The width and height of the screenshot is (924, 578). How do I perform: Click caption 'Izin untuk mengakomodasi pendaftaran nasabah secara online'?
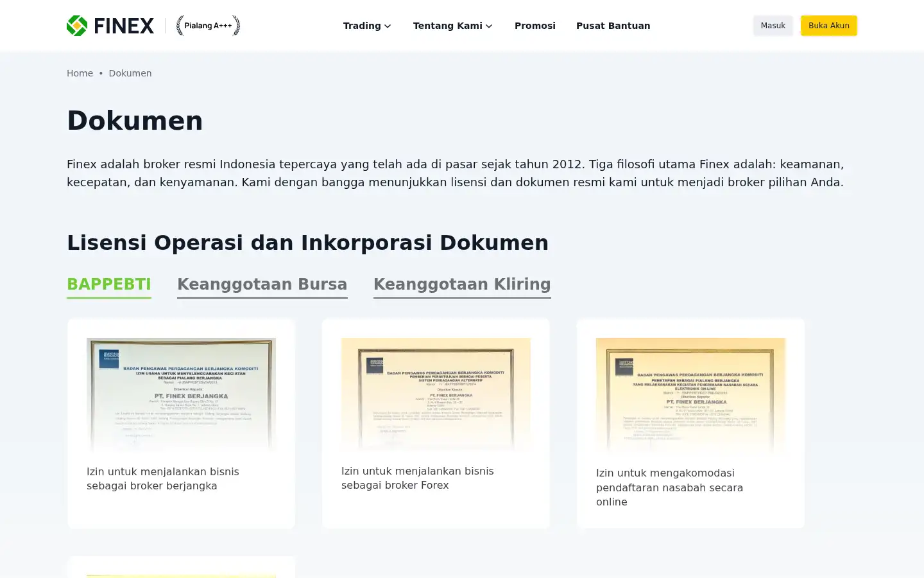coord(669,487)
